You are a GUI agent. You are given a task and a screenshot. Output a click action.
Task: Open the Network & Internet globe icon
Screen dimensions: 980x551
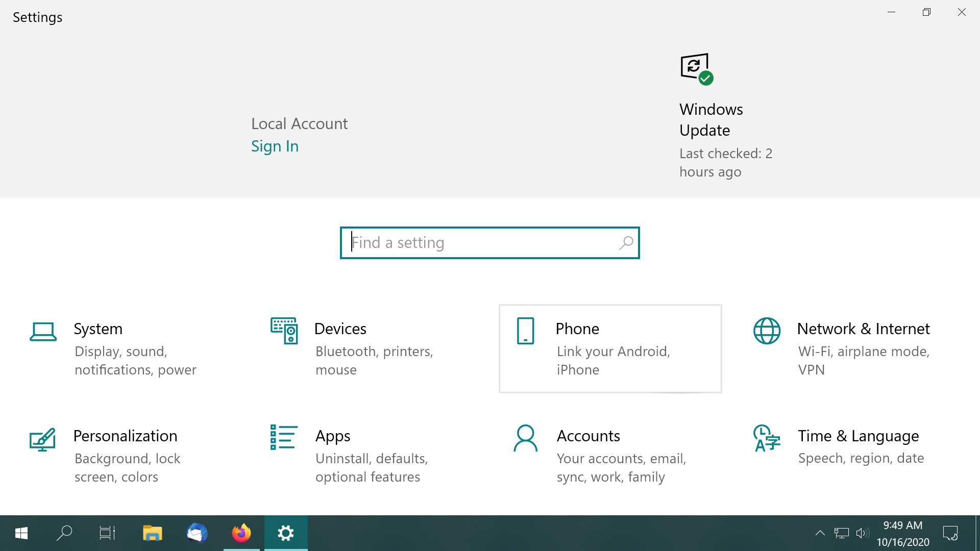click(767, 331)
